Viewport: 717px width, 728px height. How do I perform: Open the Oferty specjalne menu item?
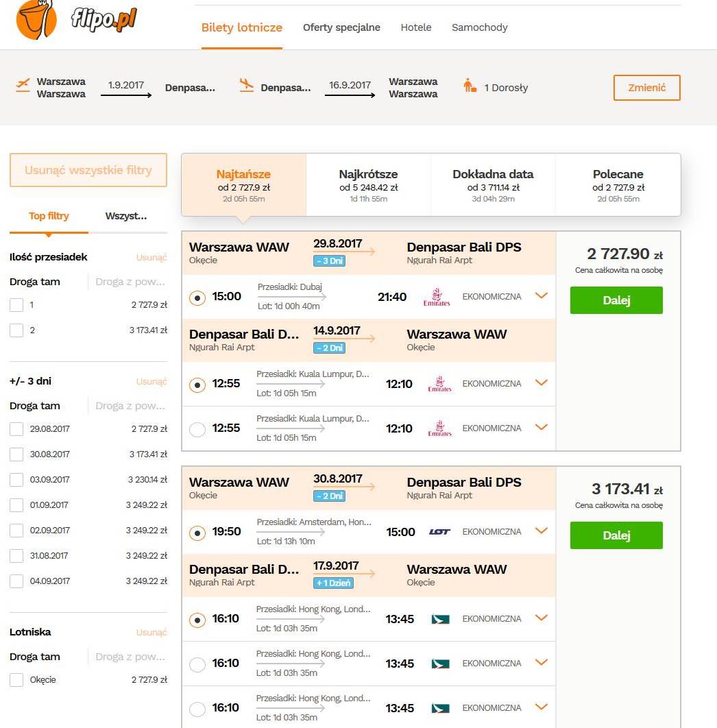341,27
